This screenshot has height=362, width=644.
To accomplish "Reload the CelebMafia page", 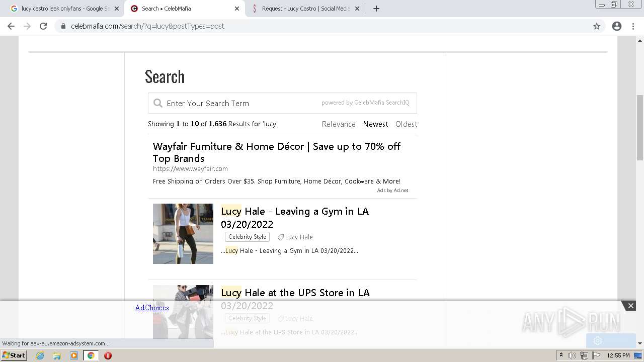I will pyautogui.click(x=43, y=26).
